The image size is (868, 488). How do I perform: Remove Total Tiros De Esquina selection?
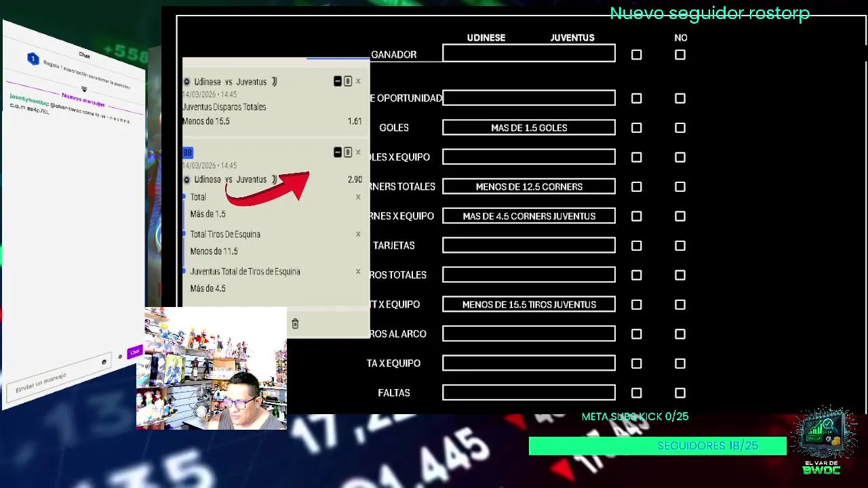click(358, 235)
